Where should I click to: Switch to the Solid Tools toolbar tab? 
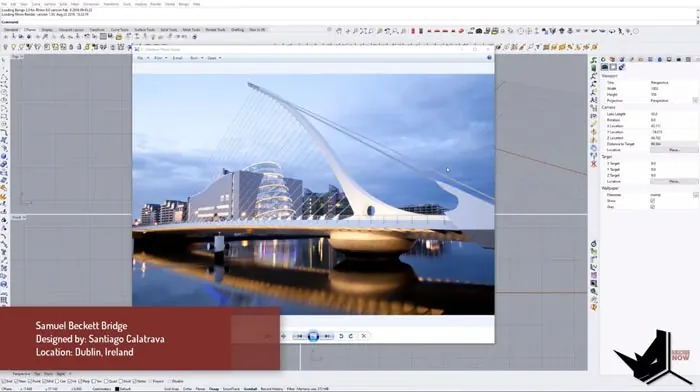[169, 29]
